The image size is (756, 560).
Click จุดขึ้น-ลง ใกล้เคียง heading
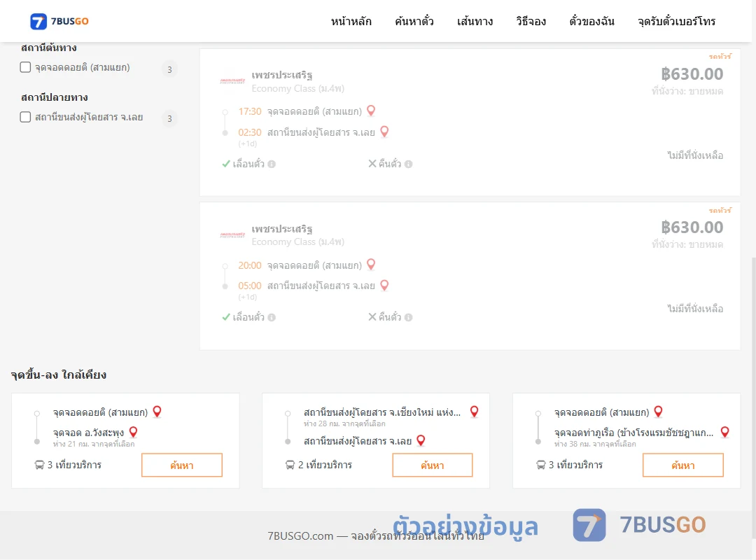(59, 374)
